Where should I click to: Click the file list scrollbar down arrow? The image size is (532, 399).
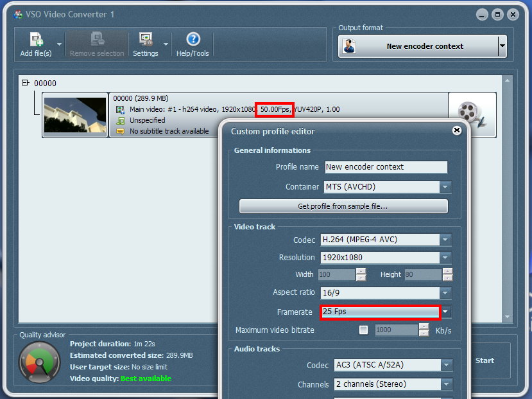point(507,317)
